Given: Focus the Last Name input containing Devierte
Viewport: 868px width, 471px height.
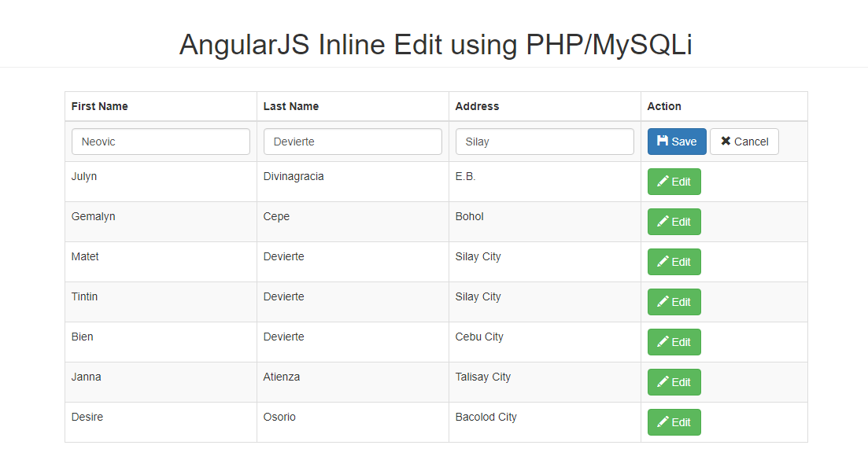Looking at the screenshot, I should [353, 142].
